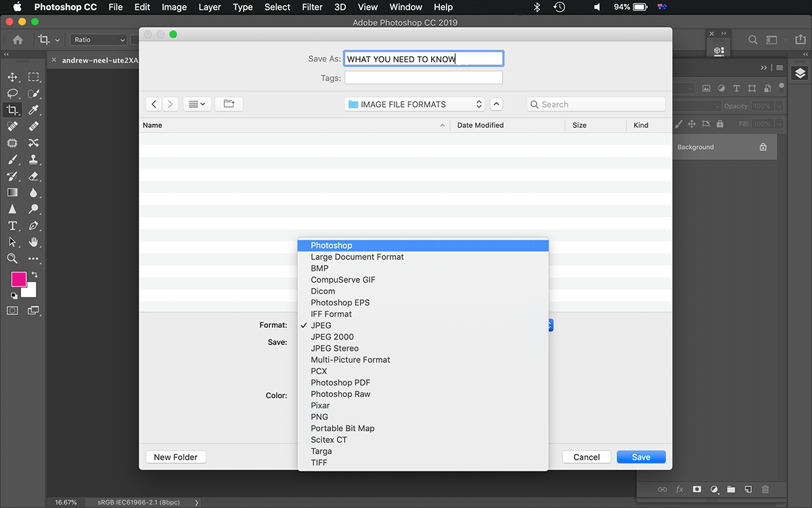Select the Eraser tool
Screen dimensions: 812x508
click(34, 176)
